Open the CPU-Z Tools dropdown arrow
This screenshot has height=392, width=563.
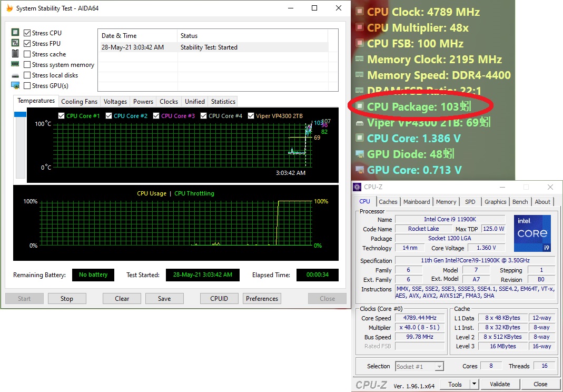pyautogui.click(x=475, y=384)
